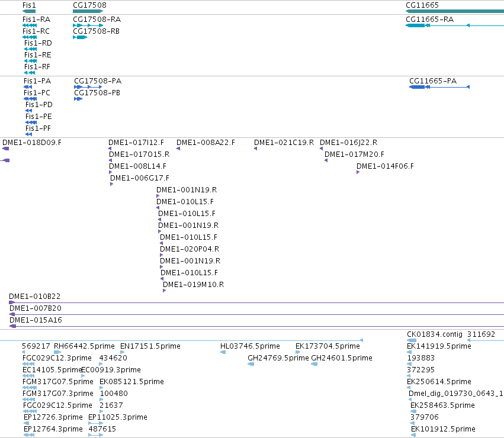Viewport: 504px width, 438px height.
Task: Select the Fis1-RC transcript
Action: click(36, 31)
